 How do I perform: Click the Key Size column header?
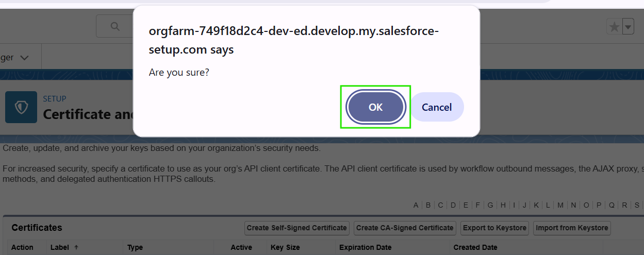click(284, 247)
